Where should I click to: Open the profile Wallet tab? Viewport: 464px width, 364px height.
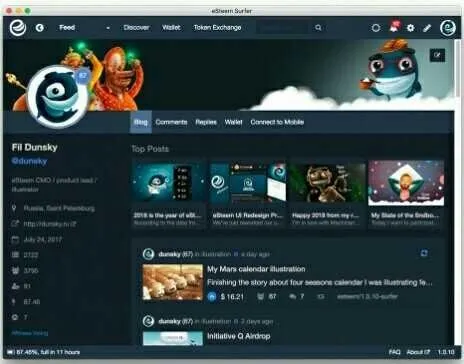[x=233, y=122]
